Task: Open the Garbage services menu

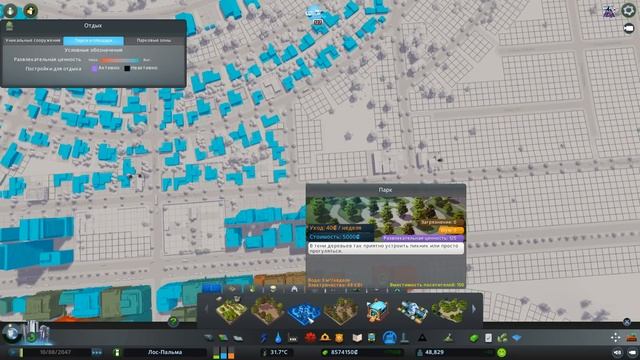Action: pos(293,338)
